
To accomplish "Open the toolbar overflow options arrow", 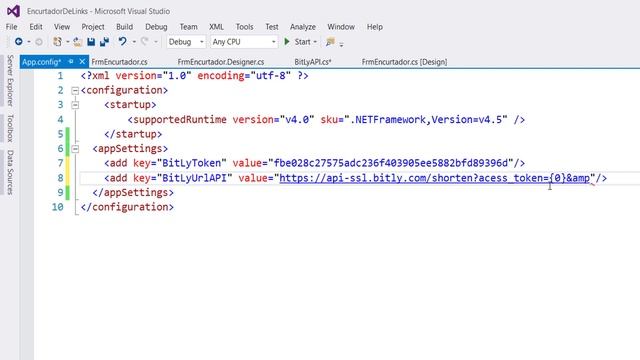I will pos(342,44).
